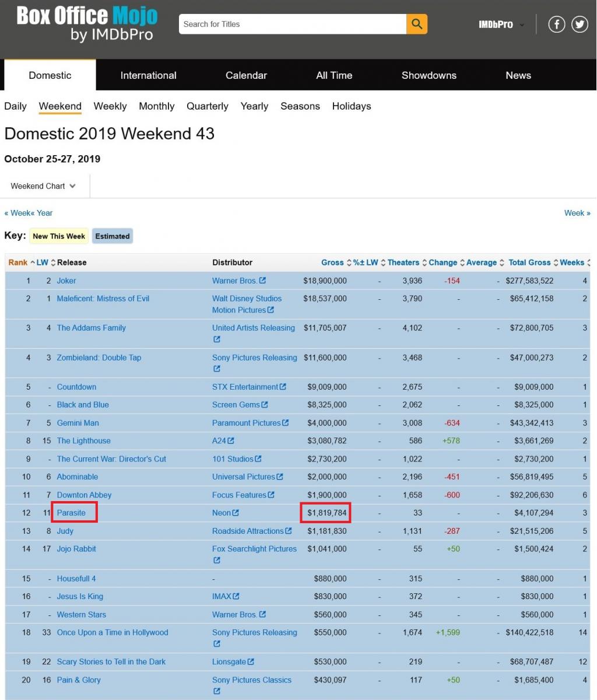Sort the table by LW column
Image resolution: width=597 pixels, height=700 pixels.
click(x=46, y=262)
